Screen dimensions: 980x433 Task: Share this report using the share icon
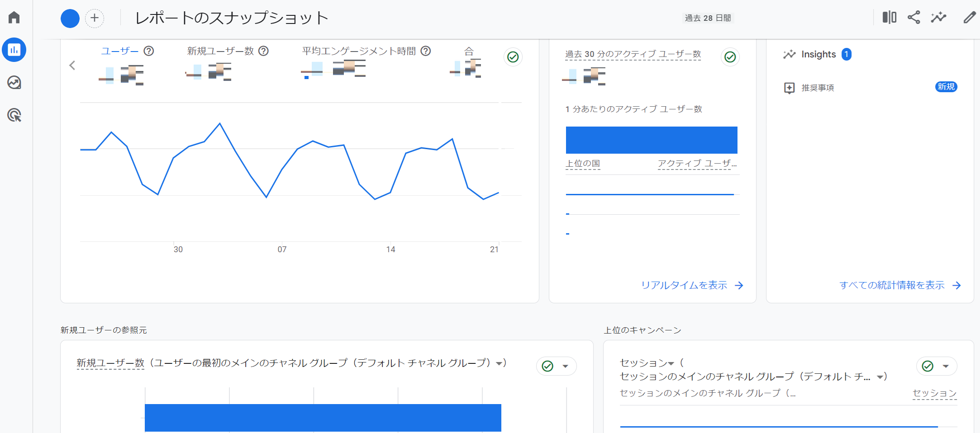(x=914, y=18)
